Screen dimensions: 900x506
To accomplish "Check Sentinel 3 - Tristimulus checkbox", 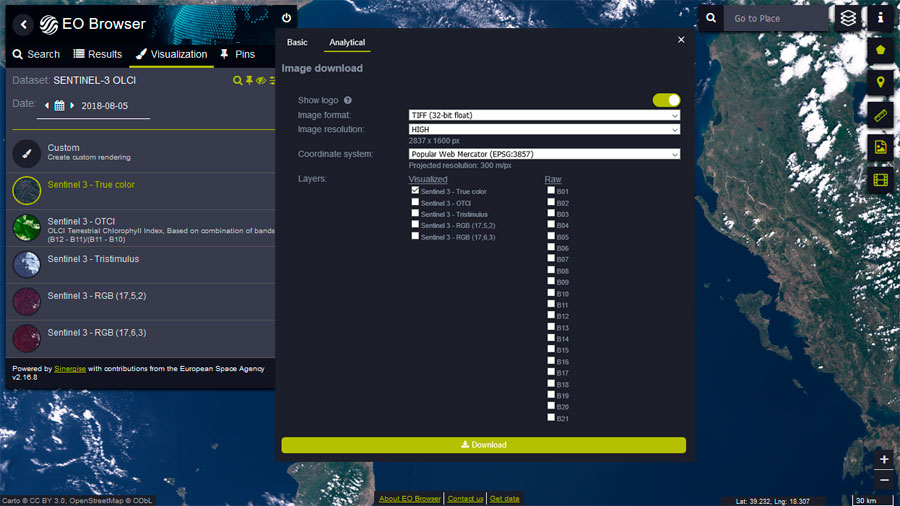I will 415,213.
